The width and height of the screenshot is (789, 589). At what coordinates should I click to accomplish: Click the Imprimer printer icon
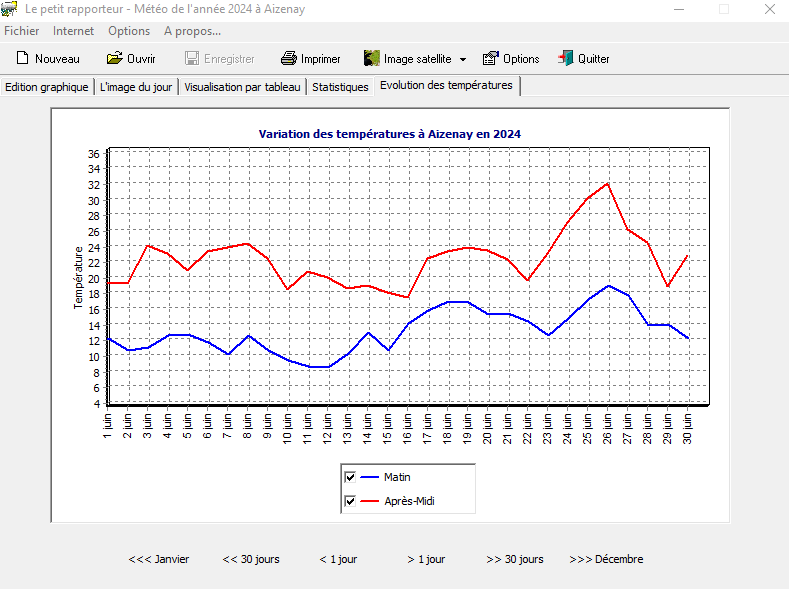(x=289, y=59)
